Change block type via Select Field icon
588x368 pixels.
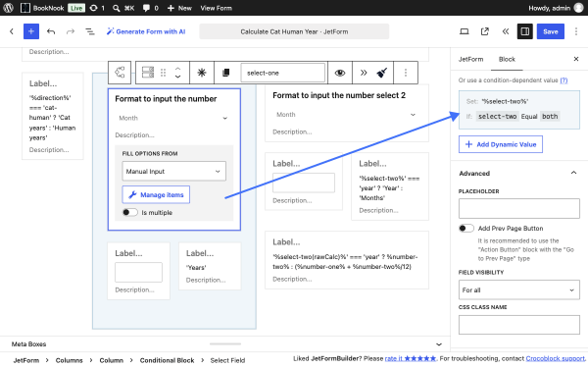tap(148, 73)
